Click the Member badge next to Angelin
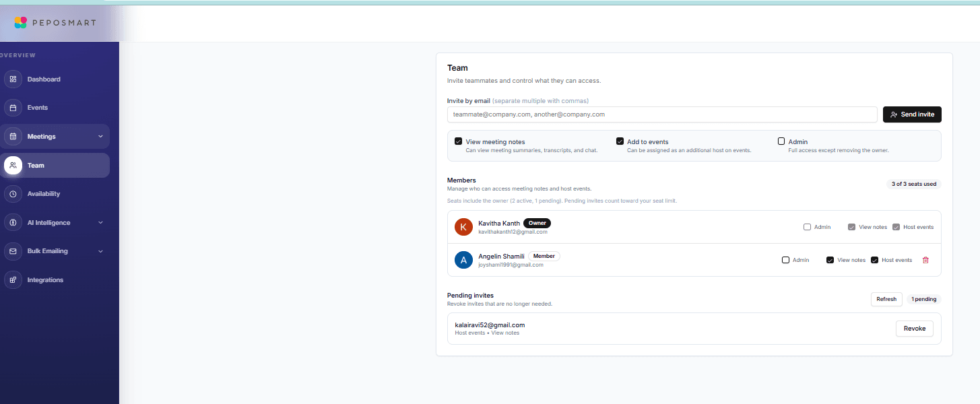The height and width of the screenshot is (404, 980). [544, 256]
